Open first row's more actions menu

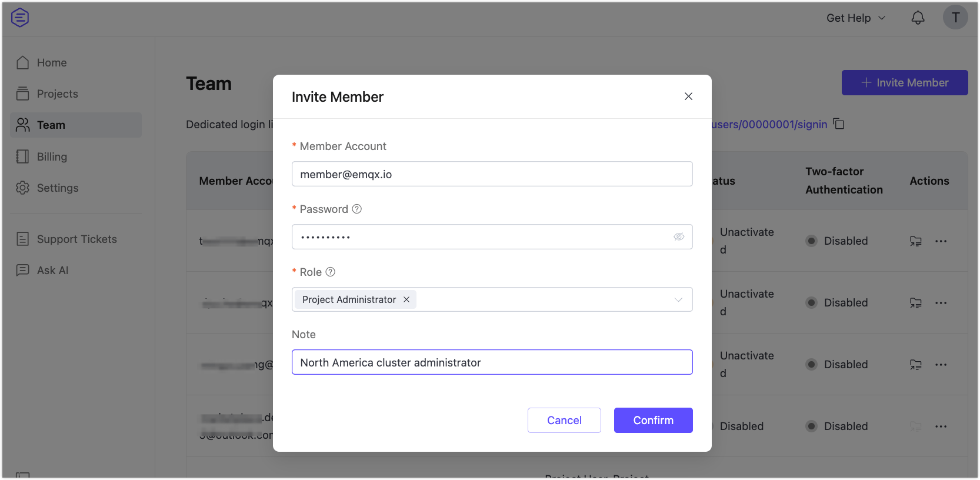point(941,241)
